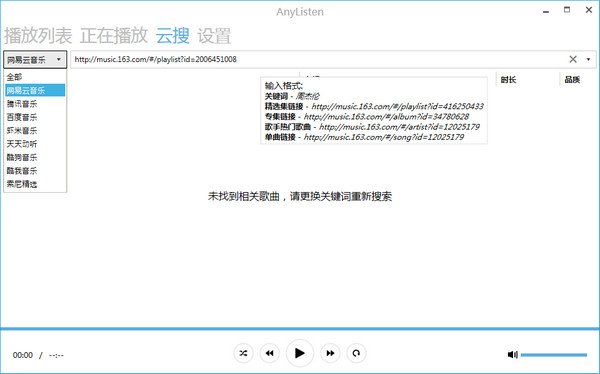
Task: Click the 周杰伦 keyword example
Action: click(x=308, y=96)
